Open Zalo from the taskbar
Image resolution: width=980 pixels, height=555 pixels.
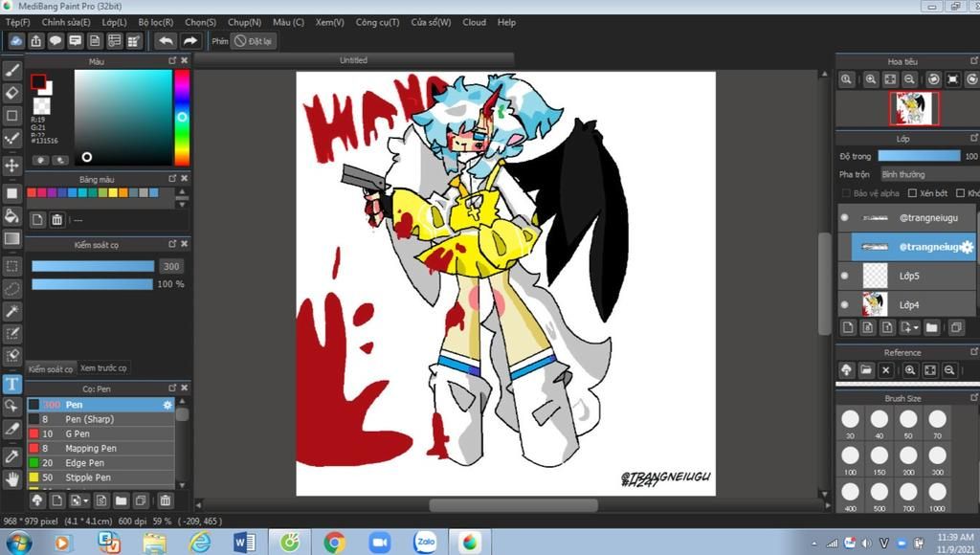point(426,542)
